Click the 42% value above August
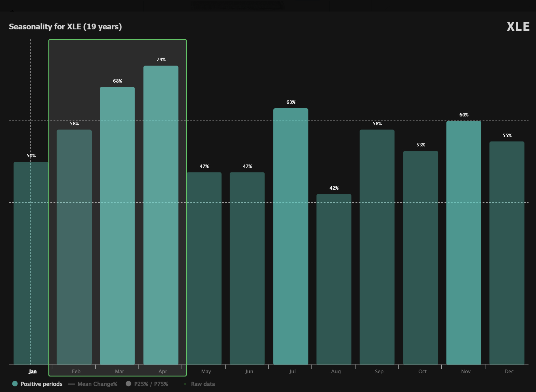Image resolution: width=536 pixels, height=392 pixels. pyautogui.click(x=334, y=188)
